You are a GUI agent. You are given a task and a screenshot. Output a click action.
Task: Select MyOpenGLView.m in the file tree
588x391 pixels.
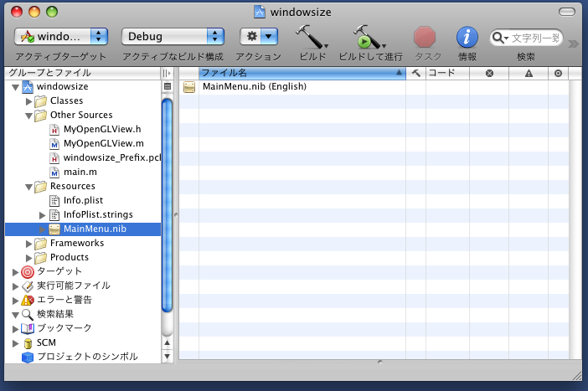click(x=103, y=143)
